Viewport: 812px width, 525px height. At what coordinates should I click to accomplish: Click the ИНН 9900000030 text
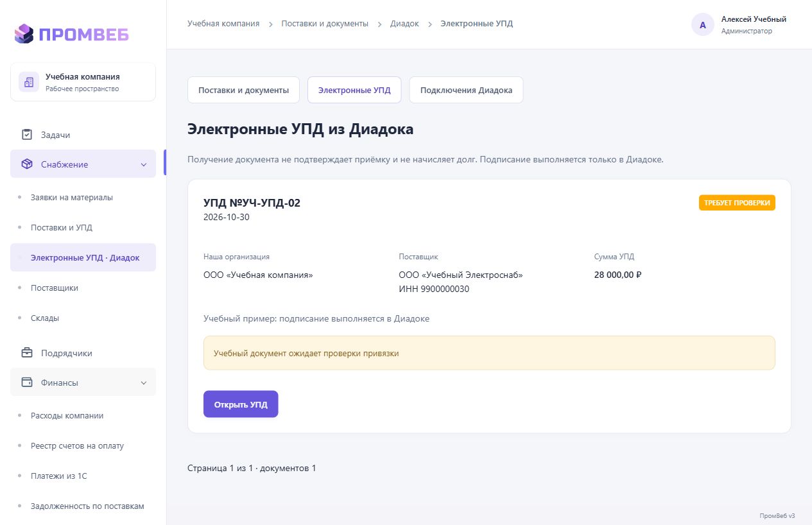coord(434,289)
